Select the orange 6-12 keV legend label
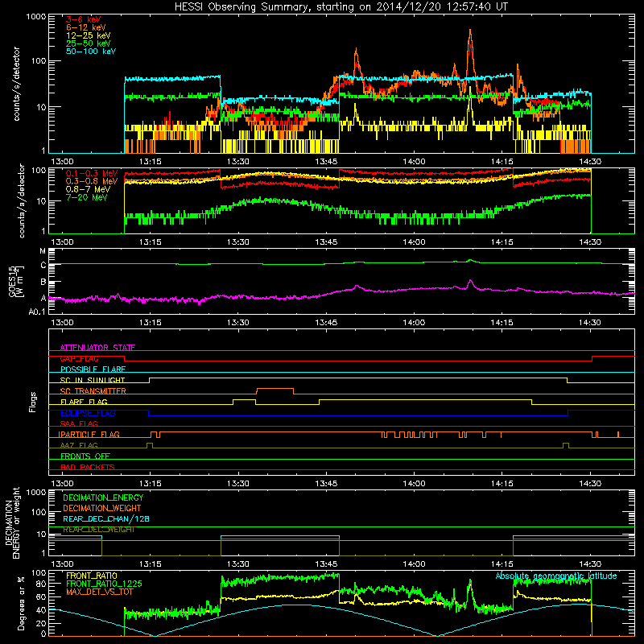The width and height of the screenshot is (644, 644). tap(85, 27)
